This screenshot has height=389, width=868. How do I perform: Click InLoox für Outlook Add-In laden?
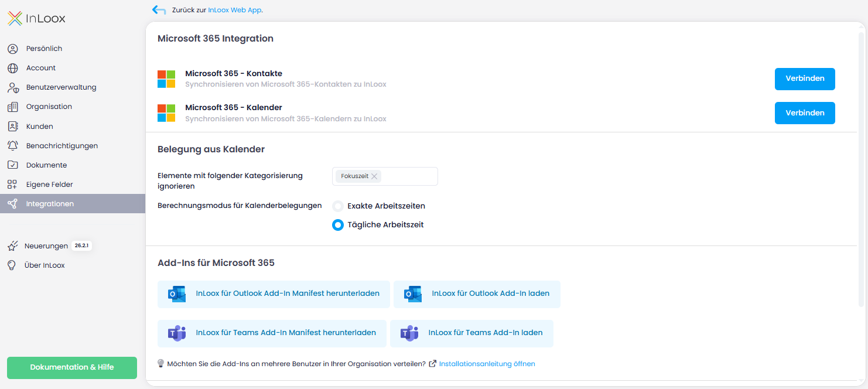(477, 294)
